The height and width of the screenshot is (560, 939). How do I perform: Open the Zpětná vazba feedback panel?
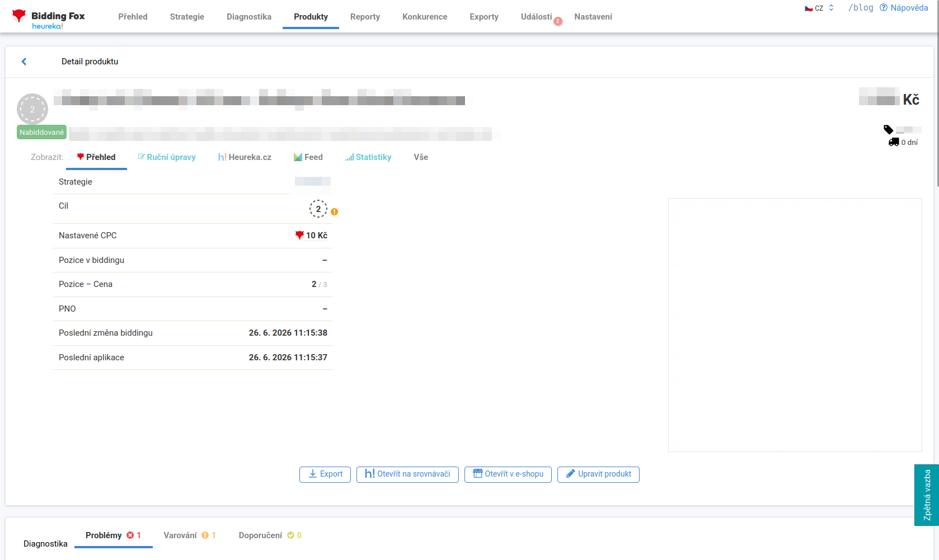pyautogui.click(x=927, y=495)
